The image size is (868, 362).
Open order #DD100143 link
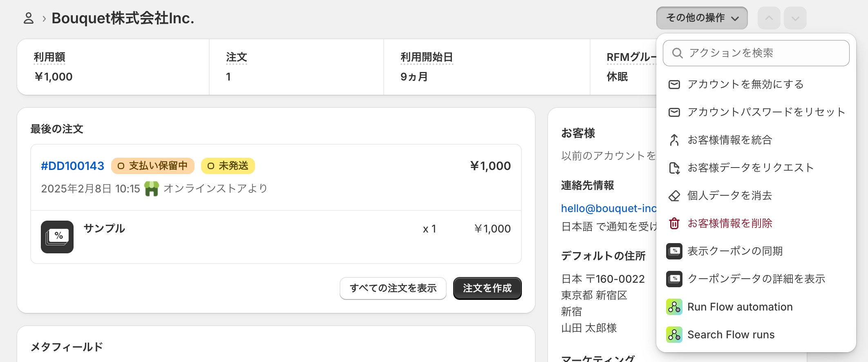72,166
